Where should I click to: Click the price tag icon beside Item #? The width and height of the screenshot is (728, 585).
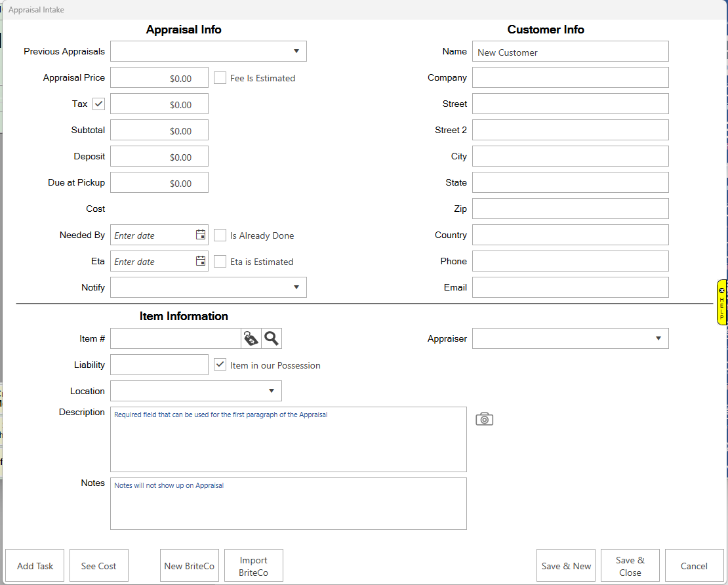[x=251, y=338]
